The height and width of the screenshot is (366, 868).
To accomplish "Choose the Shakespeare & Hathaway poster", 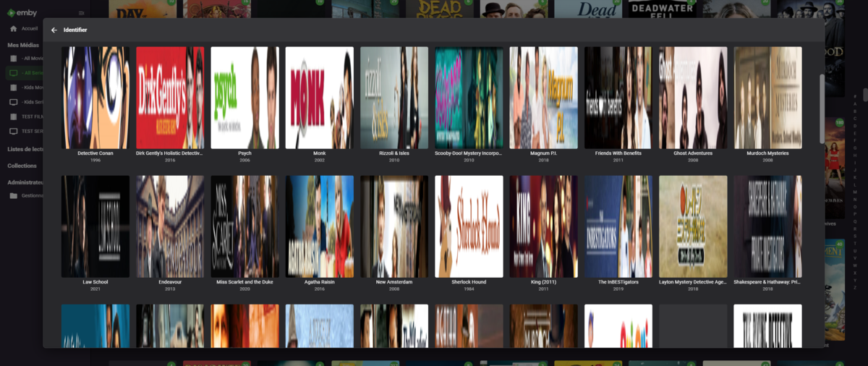I will (767, 226).
